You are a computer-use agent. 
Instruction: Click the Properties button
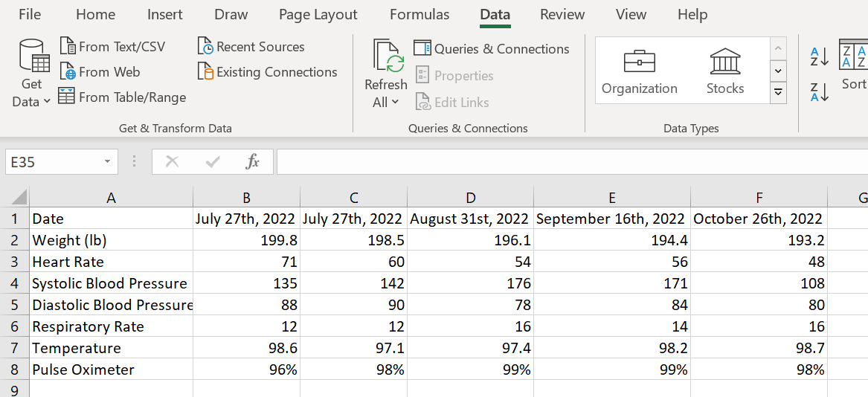(x=454, y=75)
